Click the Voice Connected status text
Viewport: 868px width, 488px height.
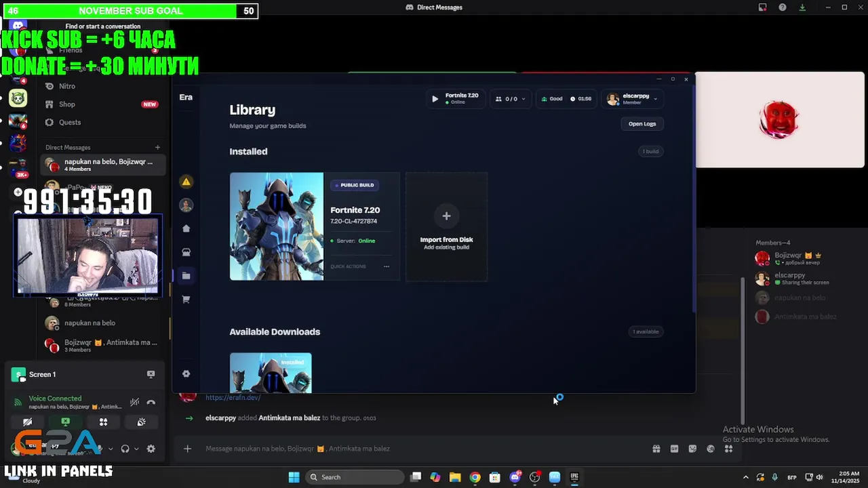click(x=55, y=399)
